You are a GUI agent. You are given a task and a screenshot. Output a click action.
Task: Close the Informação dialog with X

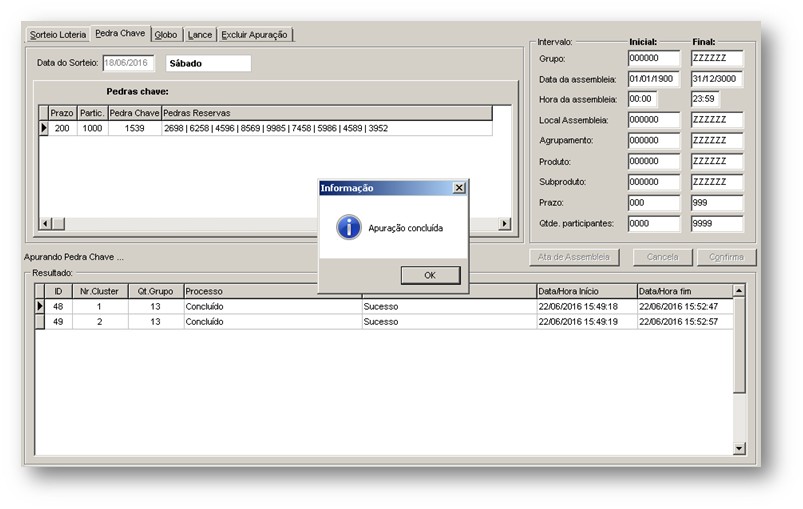[459, 188]
